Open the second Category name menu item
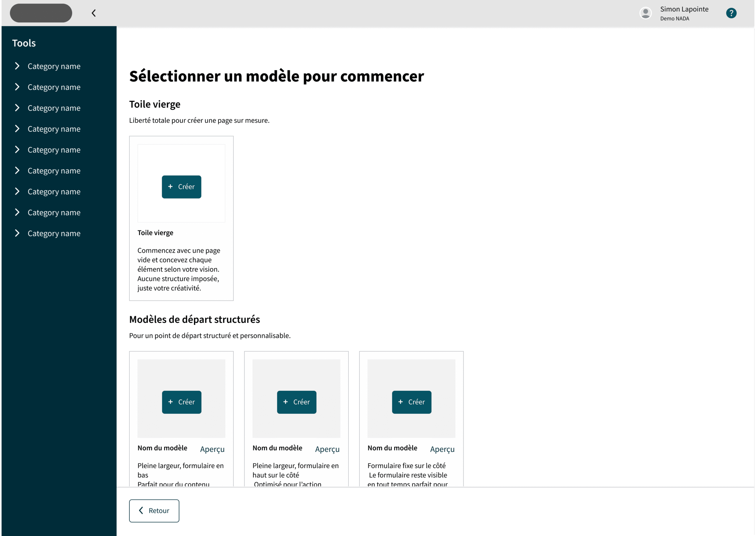Screen dimensions: 756x536 coord(54,87)
